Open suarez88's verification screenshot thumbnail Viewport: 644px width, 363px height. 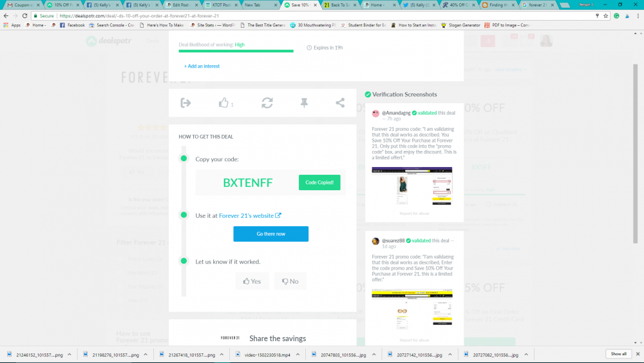click(x=412, y=309)
